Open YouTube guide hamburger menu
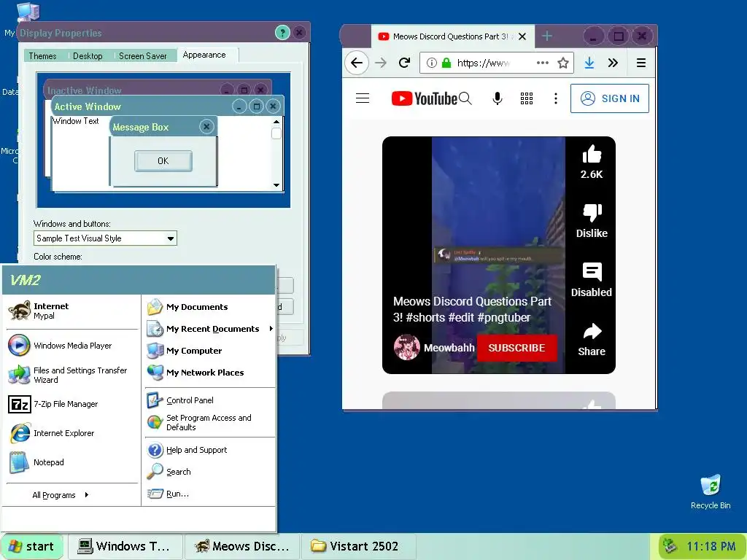The image size is (747, 560). coord(363,98)
